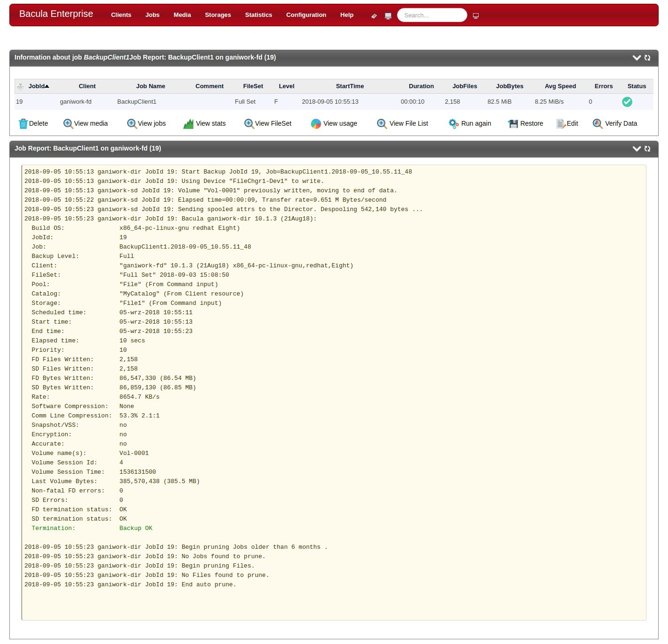Show View stats chart
This screenshot has height=644, width=668.
pyautogui.click(x=204, y=123)
